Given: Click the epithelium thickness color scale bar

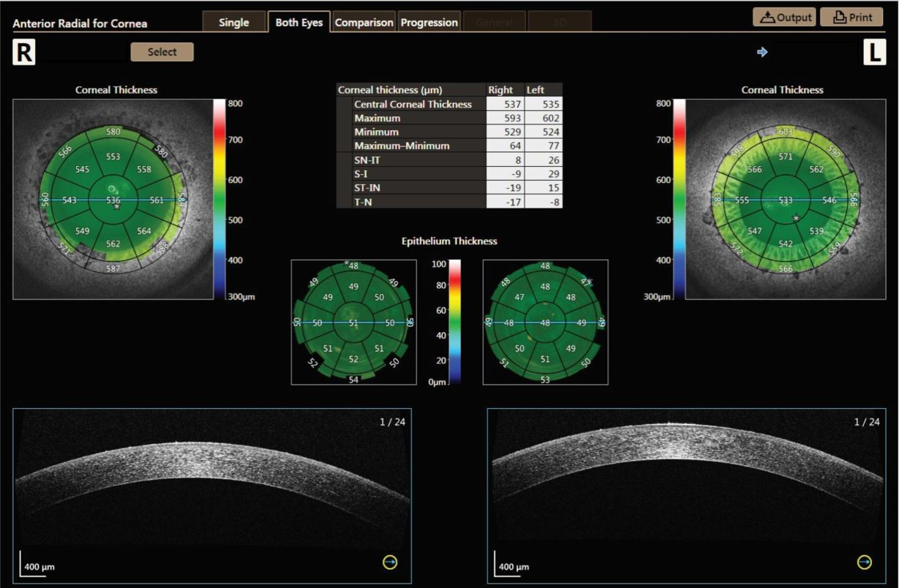Looking at the screenshot, I should 455,321.
